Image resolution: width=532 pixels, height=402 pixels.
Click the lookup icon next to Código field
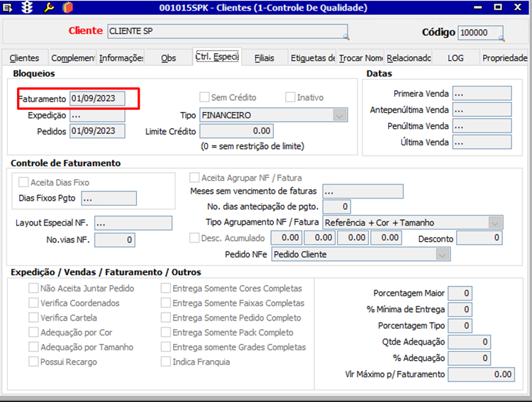[x=501, y=38]
